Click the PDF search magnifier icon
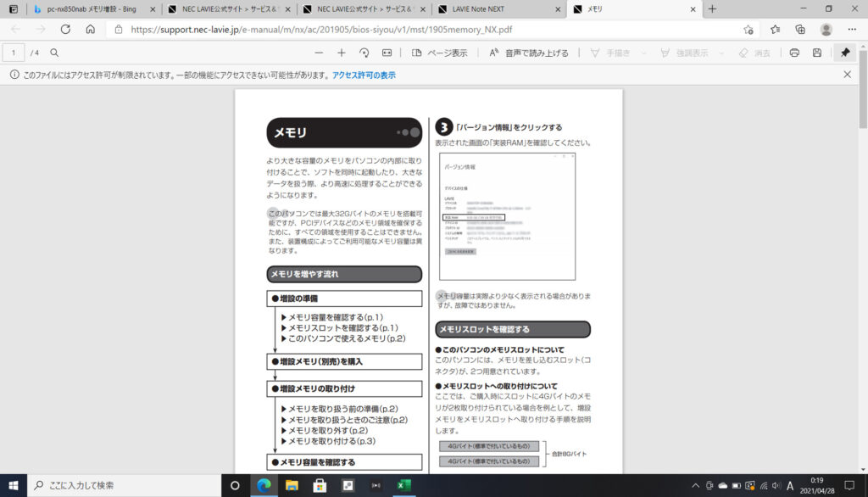 click(54, 53)
